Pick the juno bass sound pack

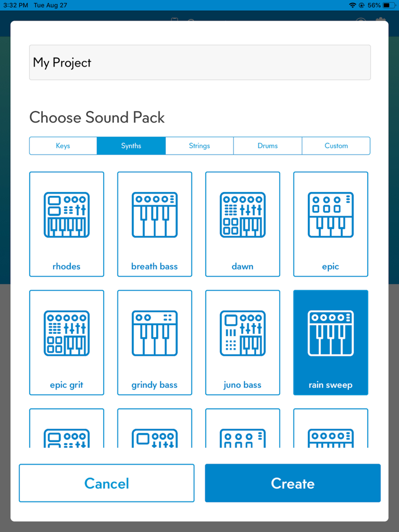(242, 342)
